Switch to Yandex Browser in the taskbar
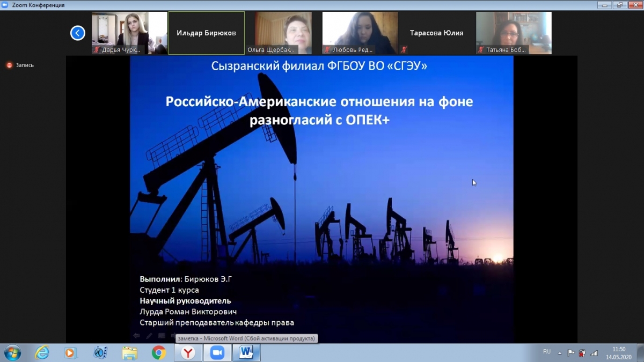Screen dimensions: 644x362 point(188,352)
